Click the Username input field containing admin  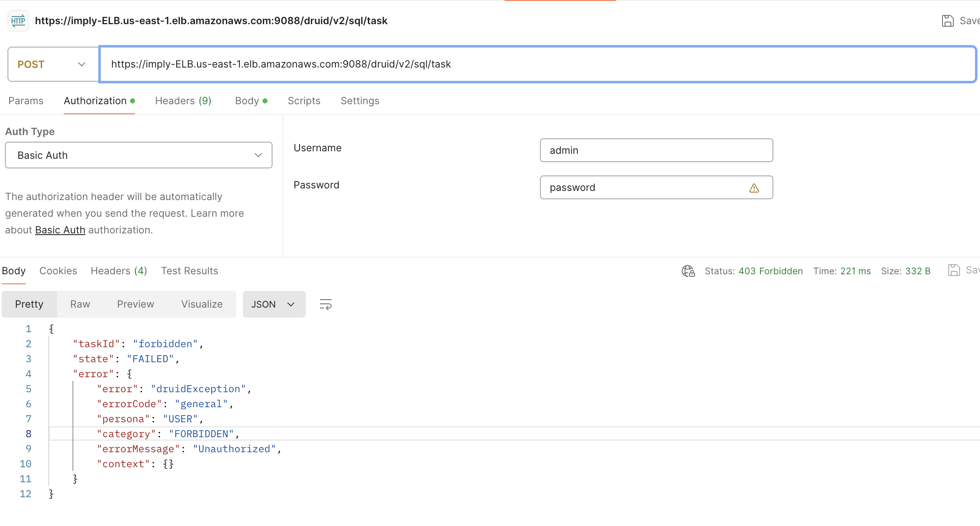(x=657, y=150)
